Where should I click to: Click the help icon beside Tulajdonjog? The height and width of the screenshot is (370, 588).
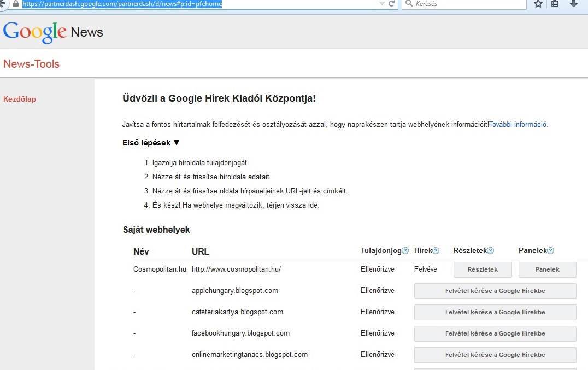(x=405, y=251)
